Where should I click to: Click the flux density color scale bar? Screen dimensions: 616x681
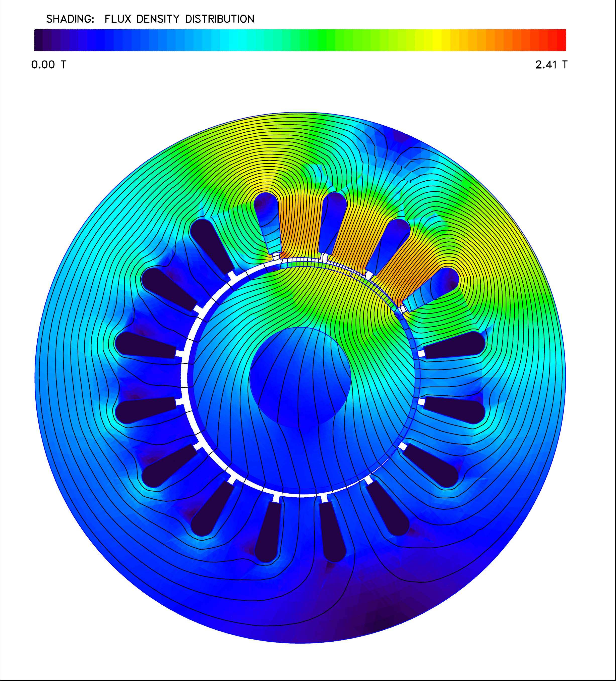[300, 40]
